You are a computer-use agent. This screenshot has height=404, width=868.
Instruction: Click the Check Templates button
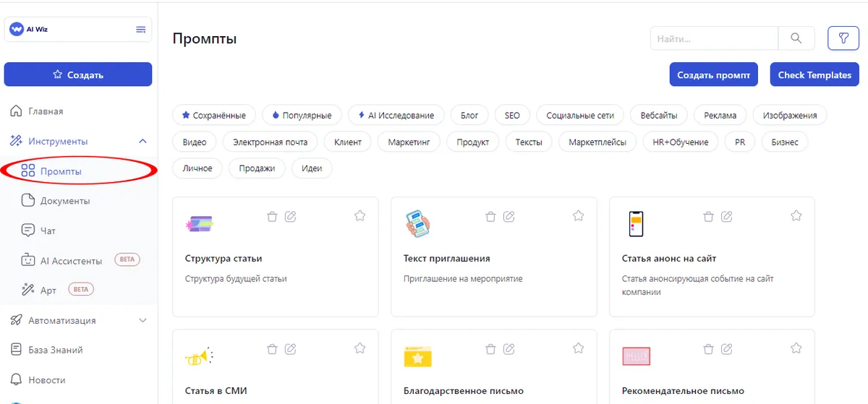point(814,74)
